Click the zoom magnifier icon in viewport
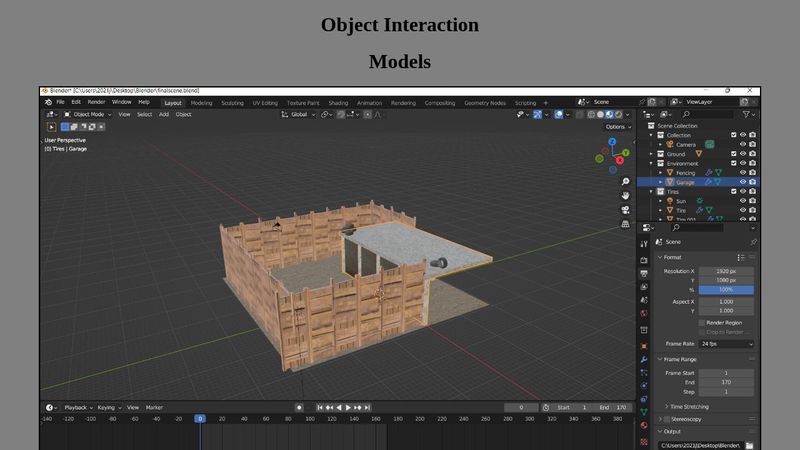This screenshot has height=450, width=800. point(626,182)
